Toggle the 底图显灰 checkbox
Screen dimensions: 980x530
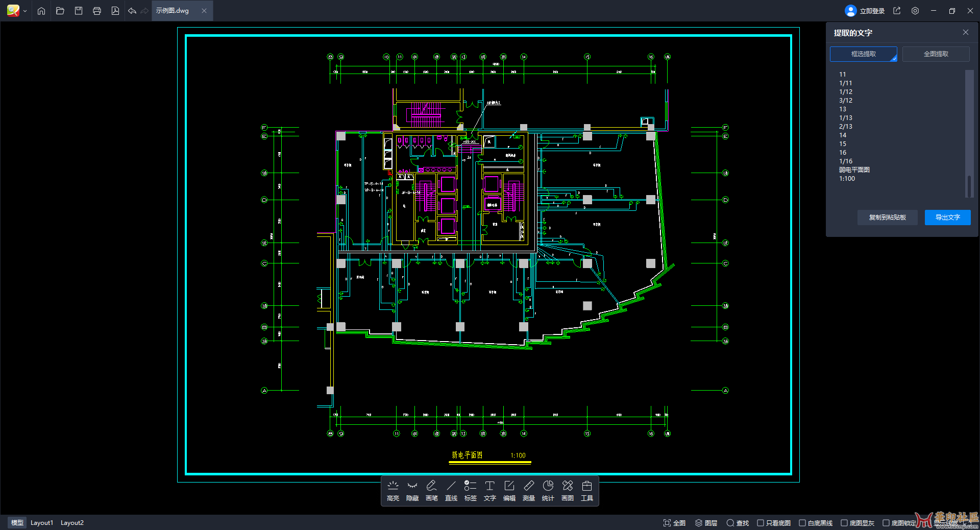coord(843,523)
